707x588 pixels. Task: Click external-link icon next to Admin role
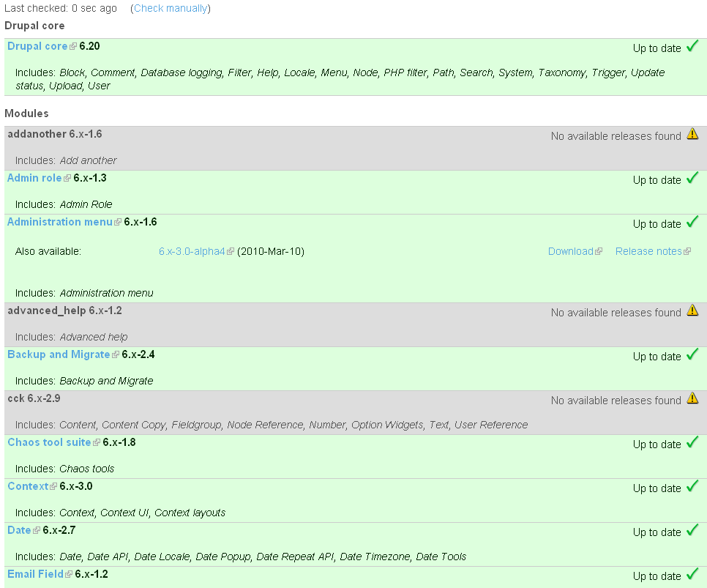click(x=67, y=178)
